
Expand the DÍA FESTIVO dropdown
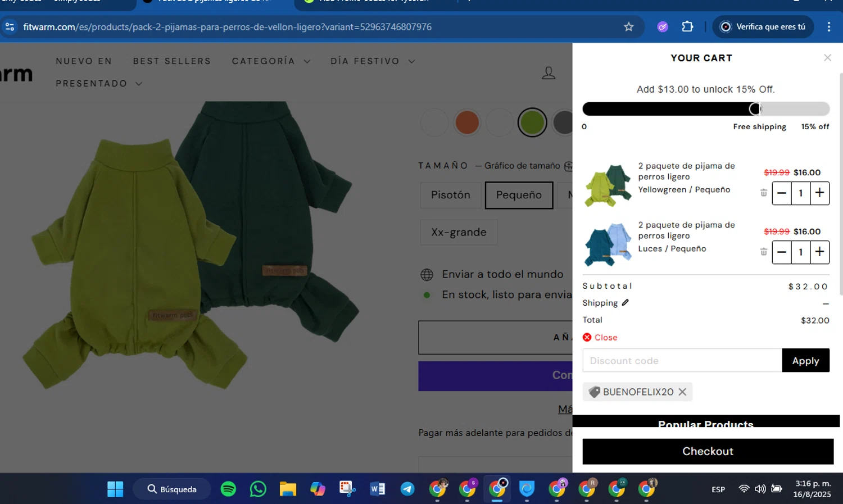(x=373, y=61)
